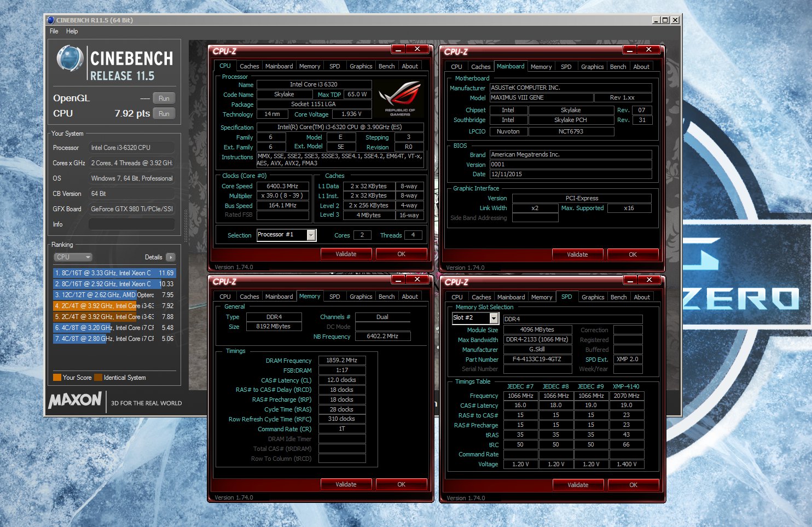Open the File menu in Cinebench
The height and width of the screenshot is (527, 812).
(x=54, y=31)
